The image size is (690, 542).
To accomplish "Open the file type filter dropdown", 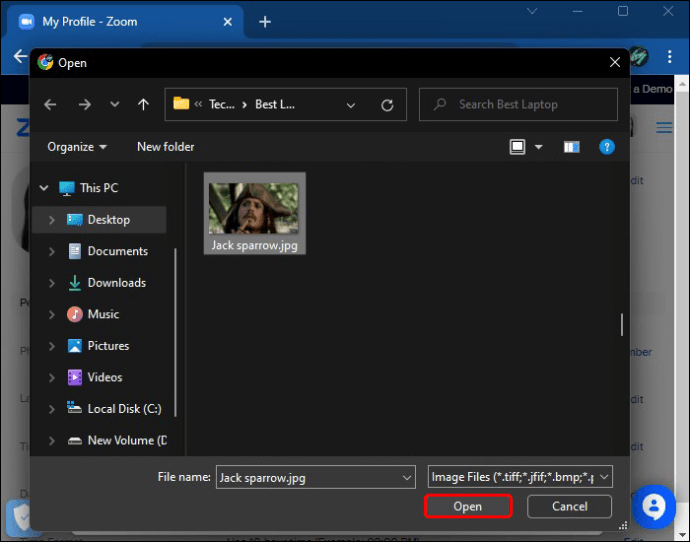I will [519, 478].
